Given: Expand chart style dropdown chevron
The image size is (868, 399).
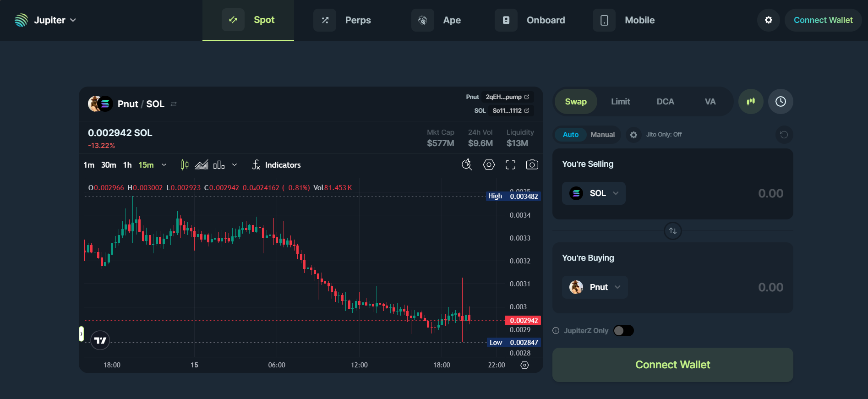Looking at the screenshot, I should point(235,165).
